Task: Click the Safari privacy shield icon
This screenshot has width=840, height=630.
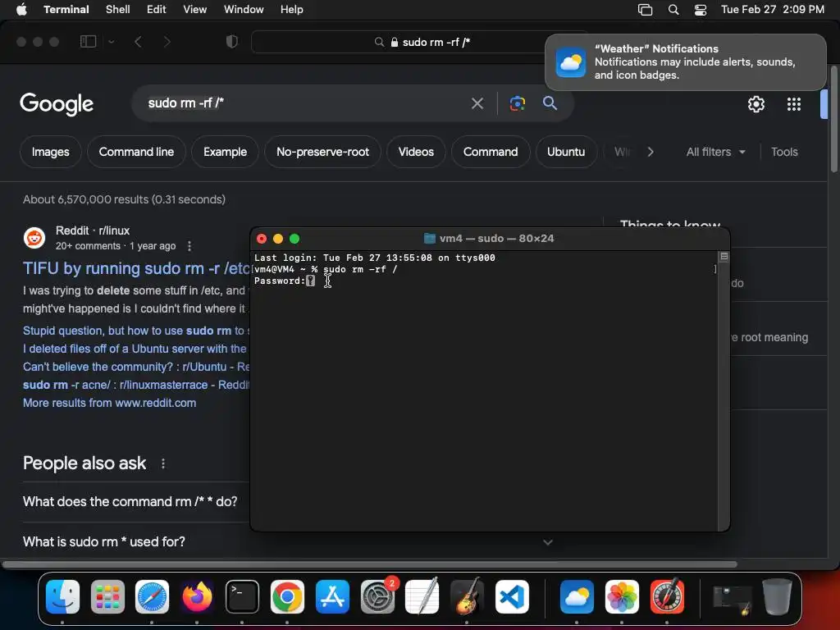Action: [232, 41]
